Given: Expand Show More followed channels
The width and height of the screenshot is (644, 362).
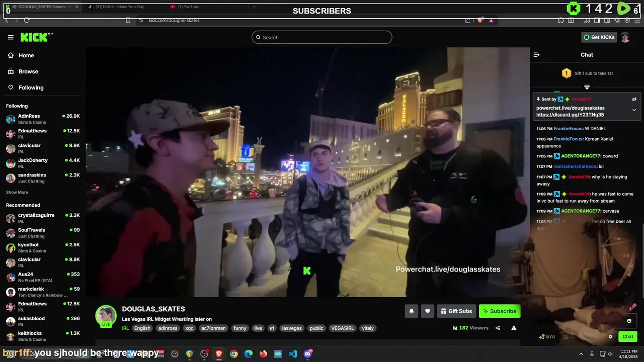Looking at the screenshot, I should (17, 192).
